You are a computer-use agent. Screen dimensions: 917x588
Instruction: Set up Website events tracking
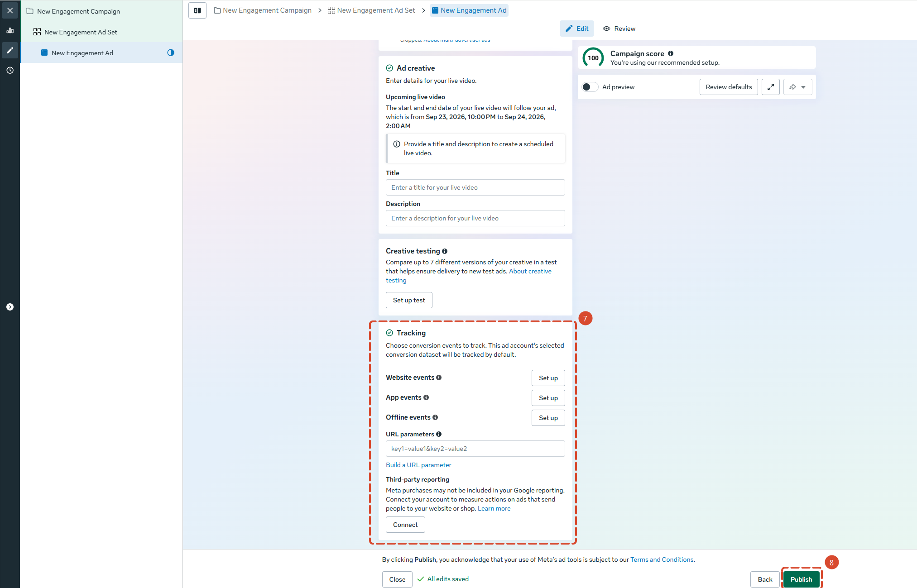(x=548, y=378)
